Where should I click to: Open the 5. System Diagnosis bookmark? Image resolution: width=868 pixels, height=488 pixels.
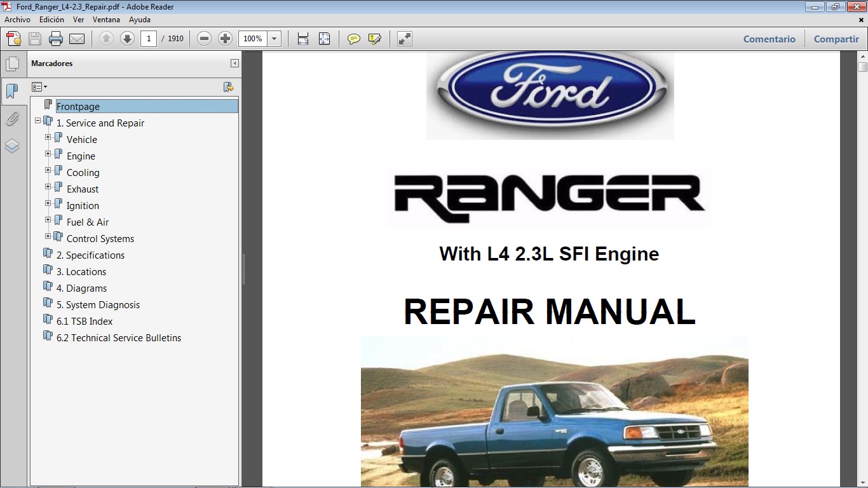tap(98, 305)
